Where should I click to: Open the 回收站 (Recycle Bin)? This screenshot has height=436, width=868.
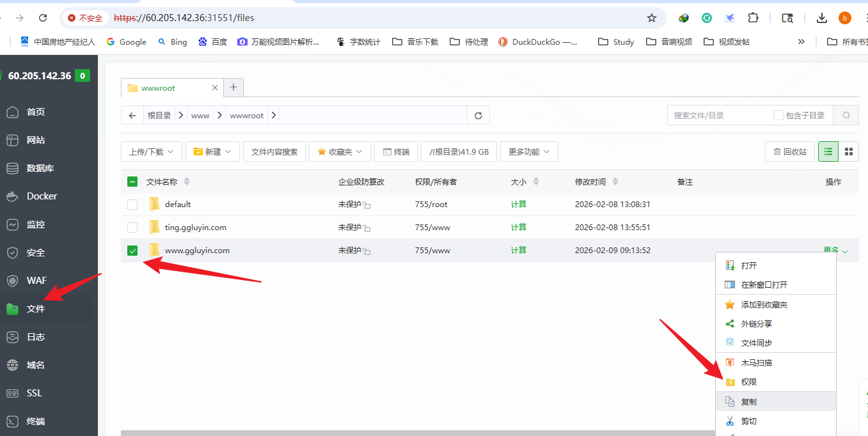coord(789,152)
